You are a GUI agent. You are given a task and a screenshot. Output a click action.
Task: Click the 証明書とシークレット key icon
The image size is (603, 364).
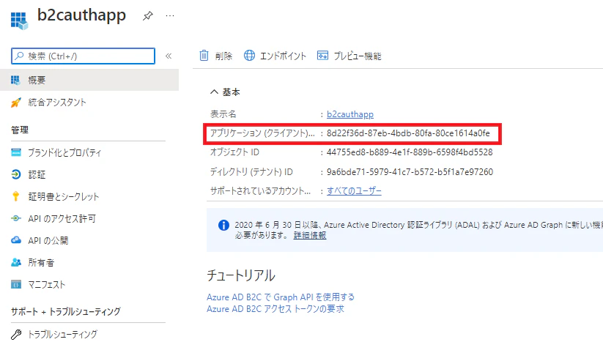coord(16,196)
